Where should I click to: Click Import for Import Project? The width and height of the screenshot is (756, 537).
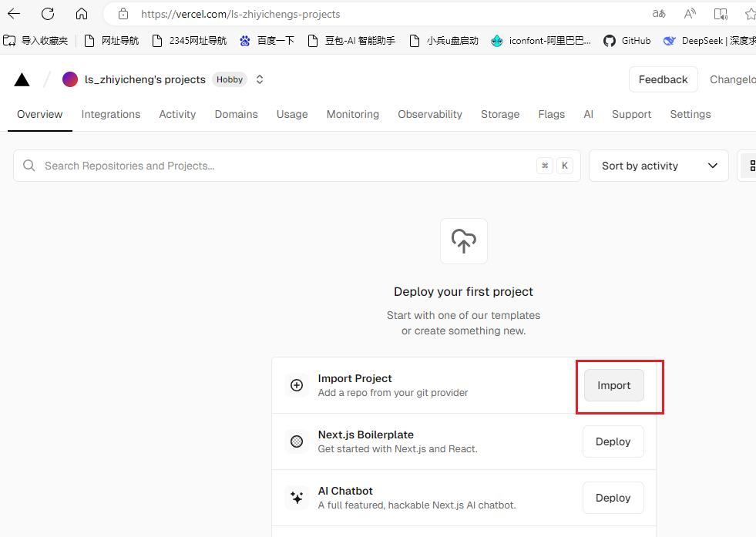[x=613, y=385]
